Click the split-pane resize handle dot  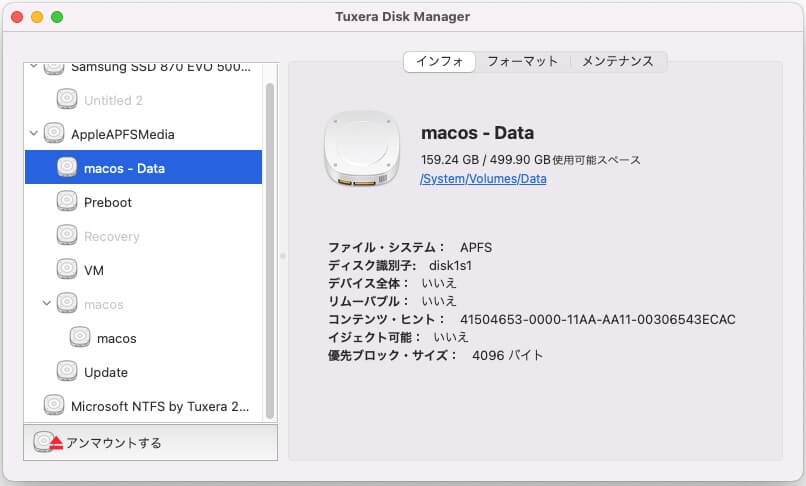coord(283,256)
